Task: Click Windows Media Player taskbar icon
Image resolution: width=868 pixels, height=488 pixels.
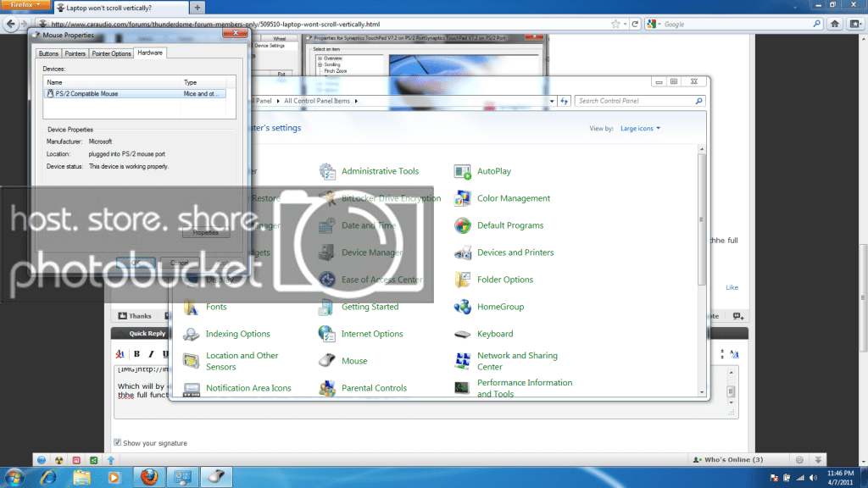Action: [x=114, y=477]
